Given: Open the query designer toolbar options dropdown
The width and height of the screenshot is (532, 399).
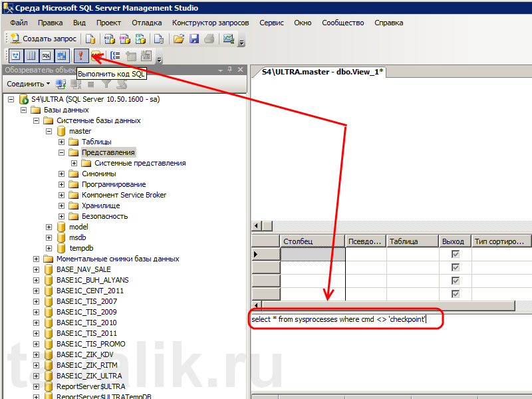Looking at the screenshot, I should pos(159,59).
